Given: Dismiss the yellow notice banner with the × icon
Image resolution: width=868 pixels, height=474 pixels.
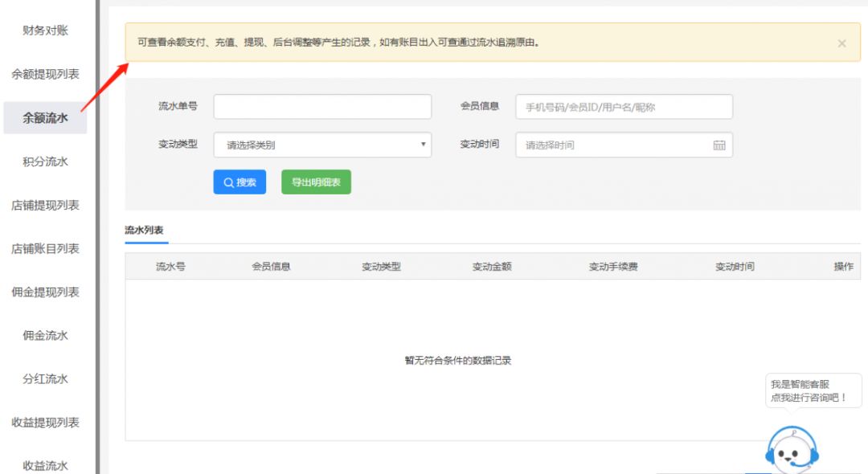Looking at the screenshot, I should pyautogui.click(x=842, y=43).
